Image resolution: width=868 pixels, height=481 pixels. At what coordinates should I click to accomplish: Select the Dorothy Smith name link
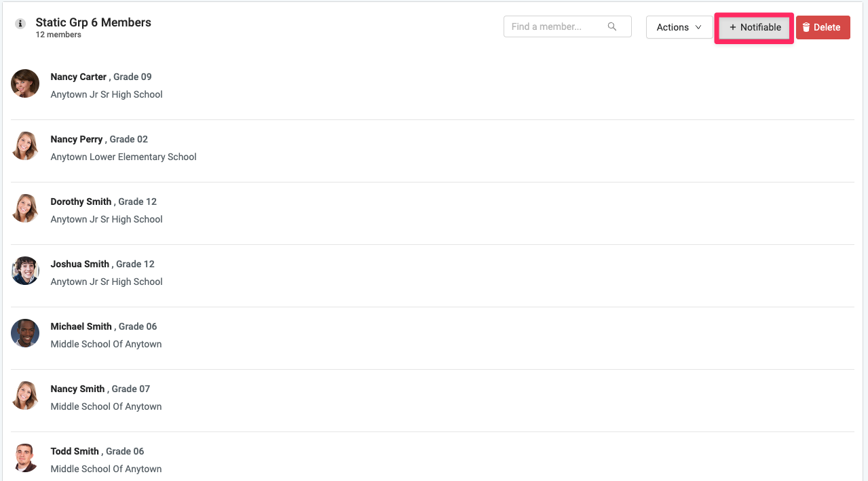pyautogui.click(x=81, y=201)
